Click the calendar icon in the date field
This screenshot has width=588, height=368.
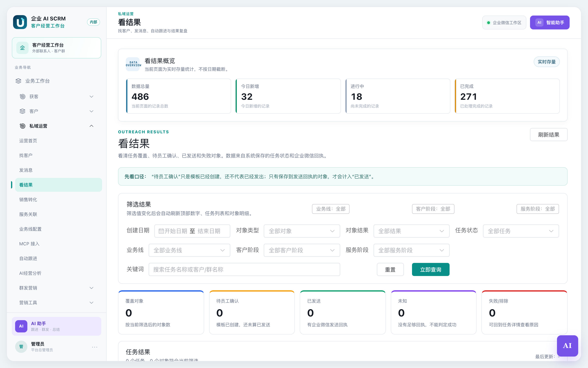(161, 231)
